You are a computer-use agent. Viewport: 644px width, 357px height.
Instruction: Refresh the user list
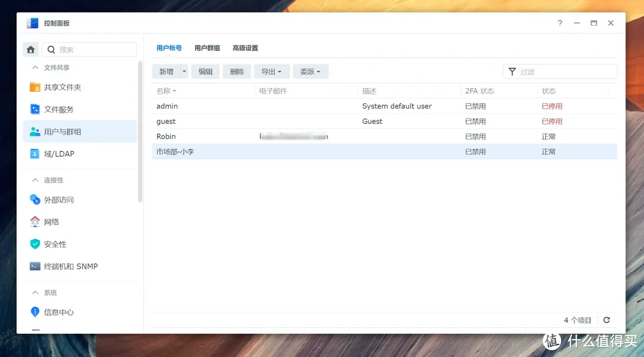pos(606,319)
